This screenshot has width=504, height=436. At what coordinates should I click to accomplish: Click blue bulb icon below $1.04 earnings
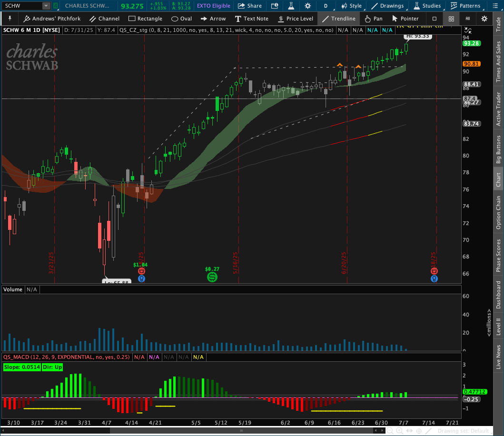141,279
